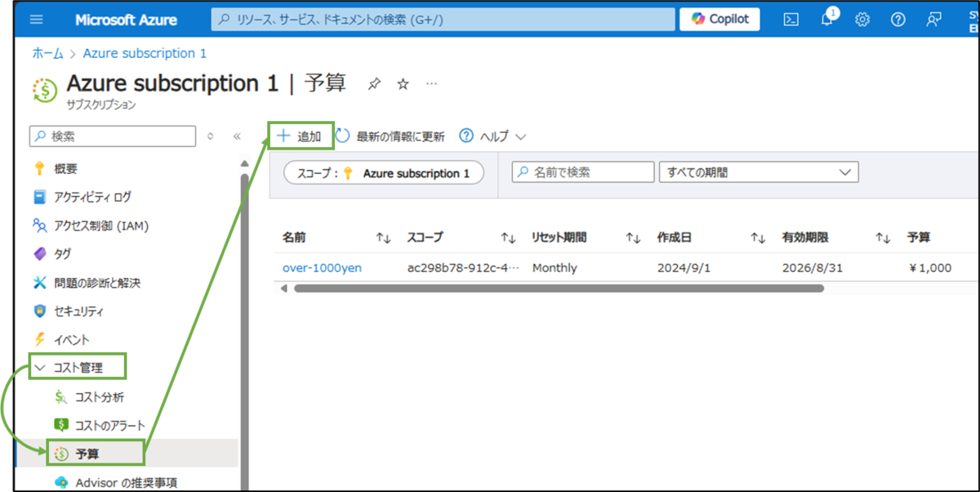Image resolution: width=980 pixels, height=492 pixels.
Task: Pin this page with the pin icon
Action: (374, 84)
